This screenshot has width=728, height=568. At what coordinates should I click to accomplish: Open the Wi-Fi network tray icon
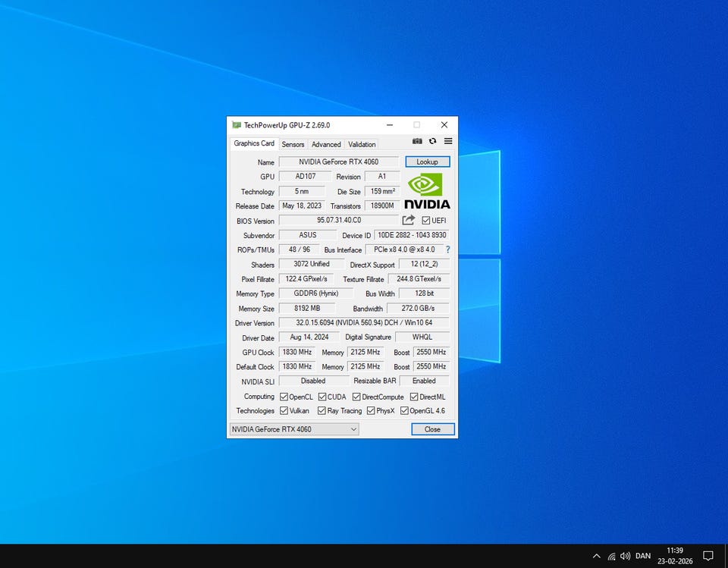click(611, 556)
